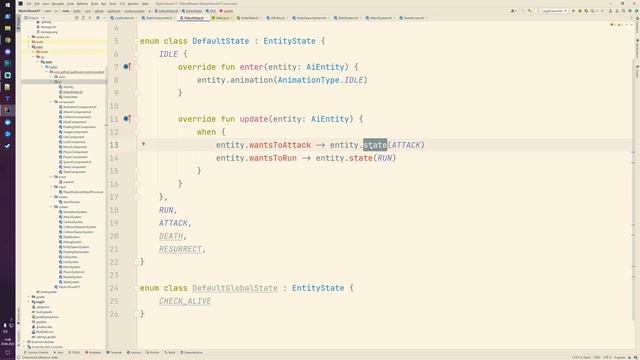Switch to the GameScreen.kt editor tab
Screen dimensions: 640x360
tap(412, 18)
